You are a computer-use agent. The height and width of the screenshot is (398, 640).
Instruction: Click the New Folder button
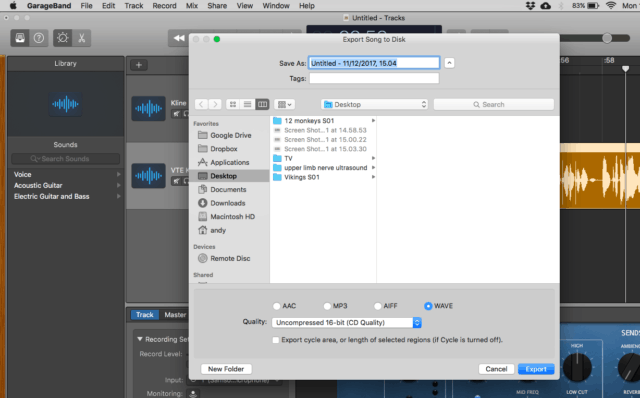(x=226, y=369)
